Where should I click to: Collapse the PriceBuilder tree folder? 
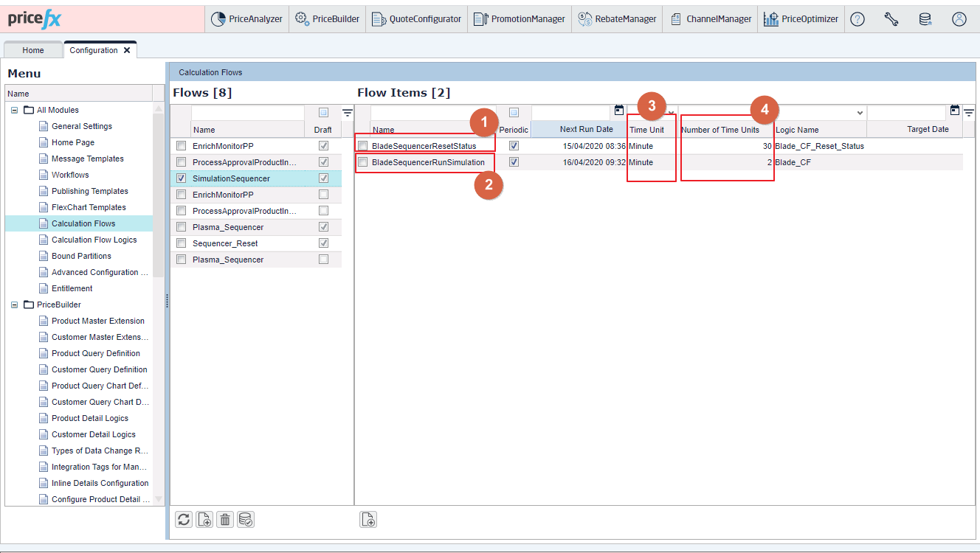click(14, 305)
